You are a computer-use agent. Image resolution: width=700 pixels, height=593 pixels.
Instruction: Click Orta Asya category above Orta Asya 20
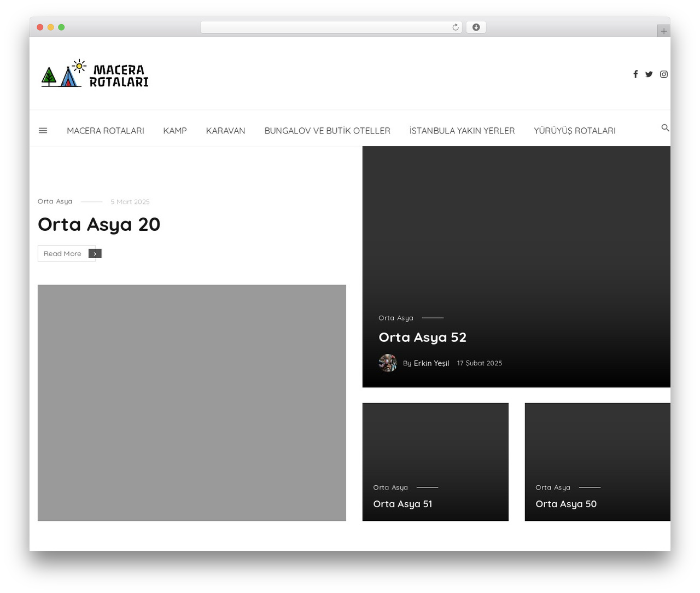(55, 201)
